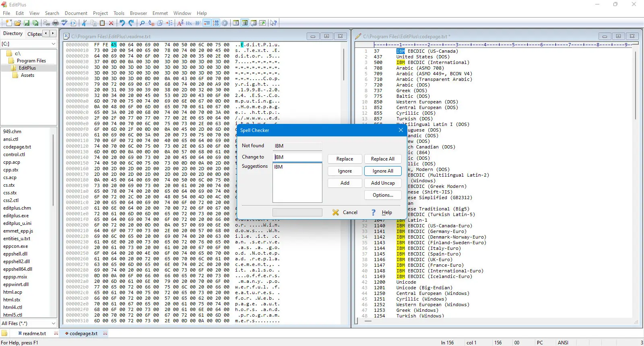The height and width of the screenshot is (346, 644).
Task: Select the c:\ root folder in tree
Action: [x=18, y=54]
